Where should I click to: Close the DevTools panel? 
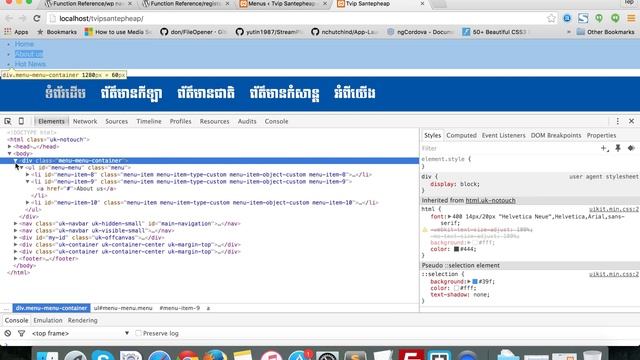point(631,121)
